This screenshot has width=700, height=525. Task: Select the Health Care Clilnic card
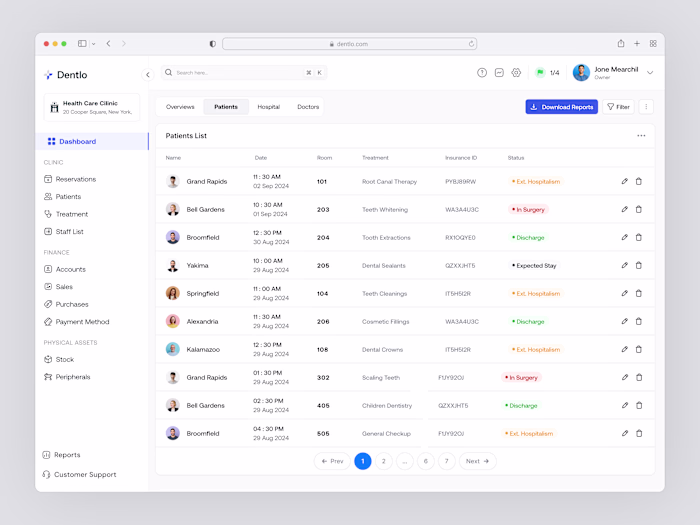(x=92, y=107)
